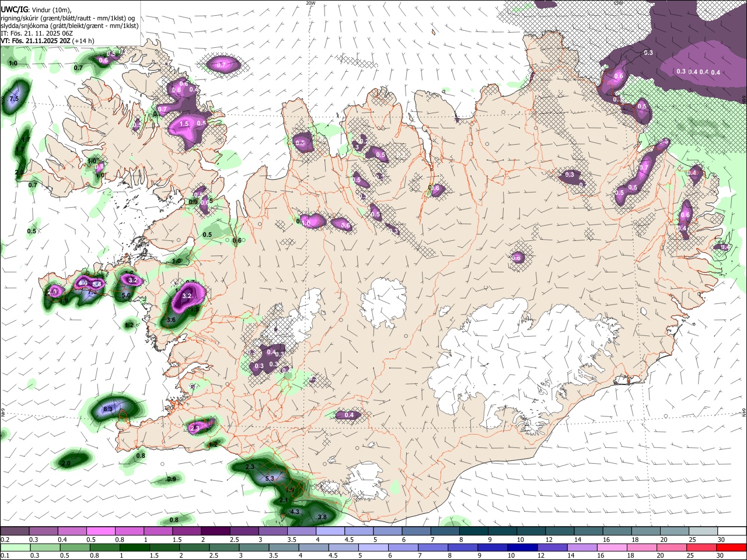
Task: Click the "IT: Fös. 21. 11. 2025 06Z" line
Action: point(37,34)
